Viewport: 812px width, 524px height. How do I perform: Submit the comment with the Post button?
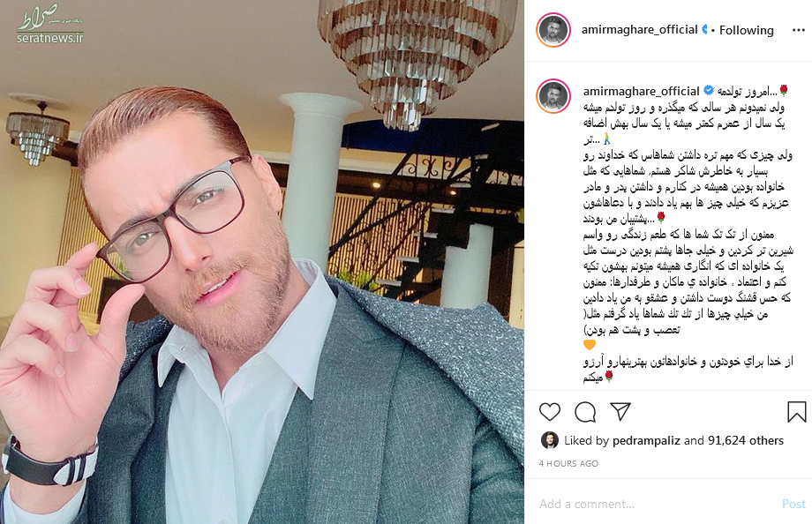point(793,504)
